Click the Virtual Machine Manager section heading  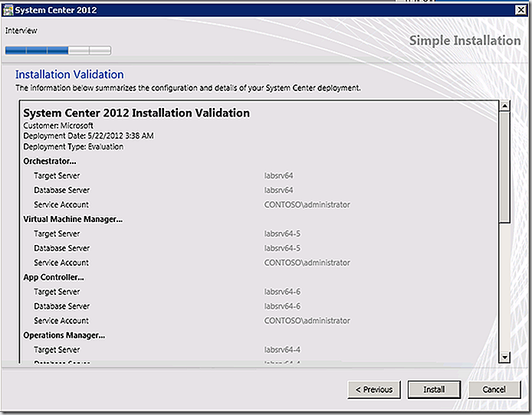tap(73, 219)
